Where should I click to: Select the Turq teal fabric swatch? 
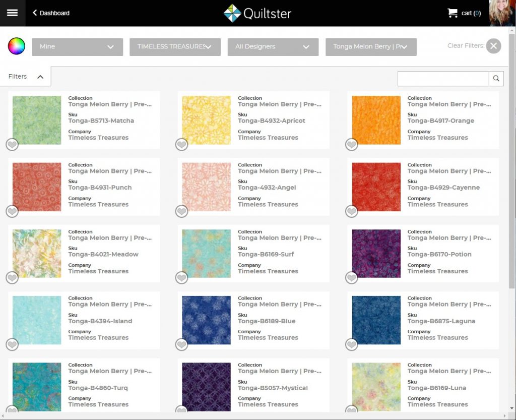37,387
